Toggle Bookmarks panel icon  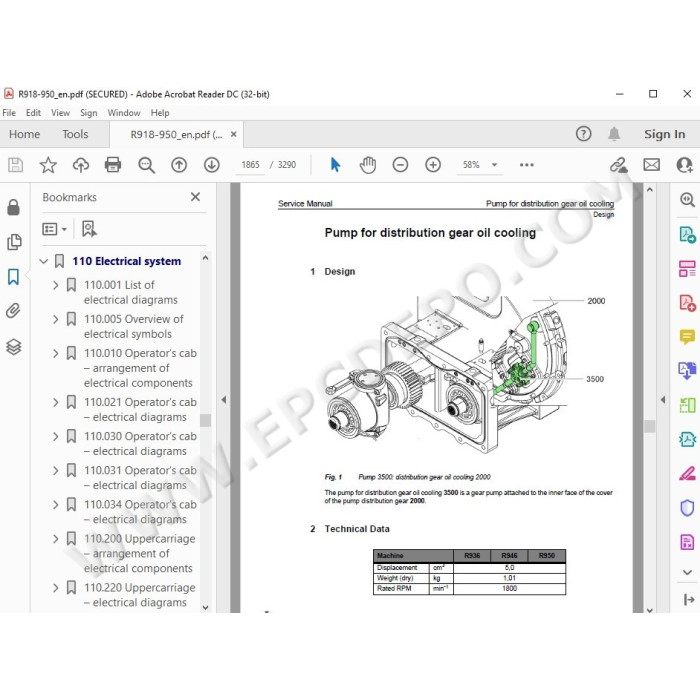(13, 277)
